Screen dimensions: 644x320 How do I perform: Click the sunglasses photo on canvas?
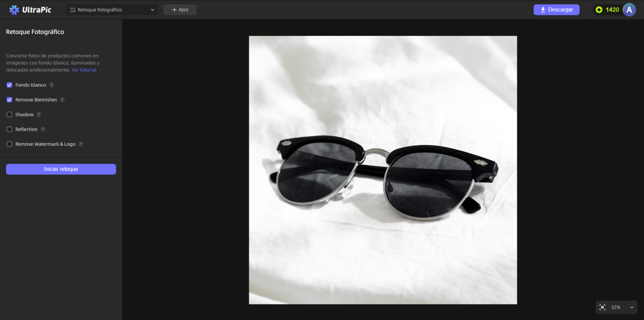(x=383, y=170)
